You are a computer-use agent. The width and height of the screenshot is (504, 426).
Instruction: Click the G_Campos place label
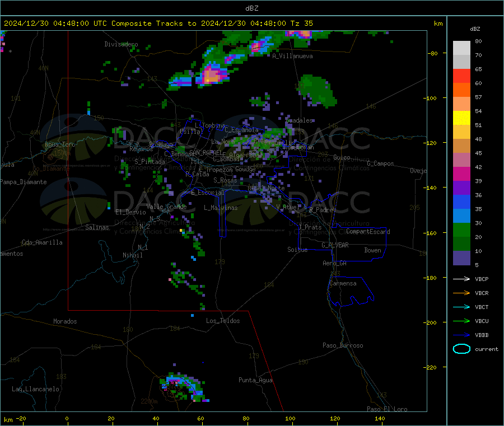pos(380,163)
